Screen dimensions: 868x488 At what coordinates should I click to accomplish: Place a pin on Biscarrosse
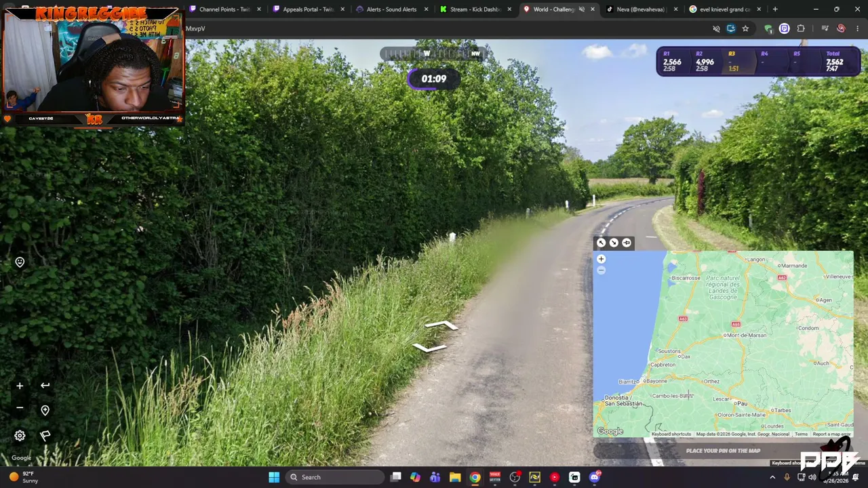point(686,278)
